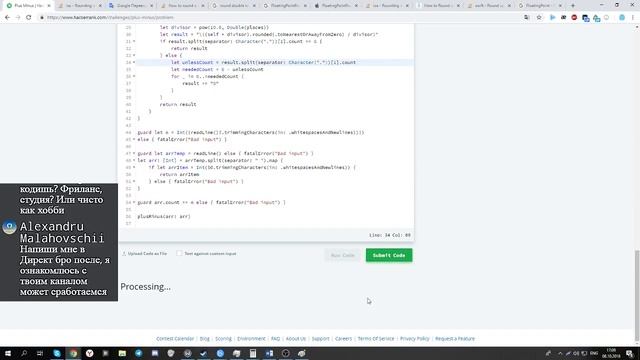Fold the else block at line 45

tap(134, 139)
